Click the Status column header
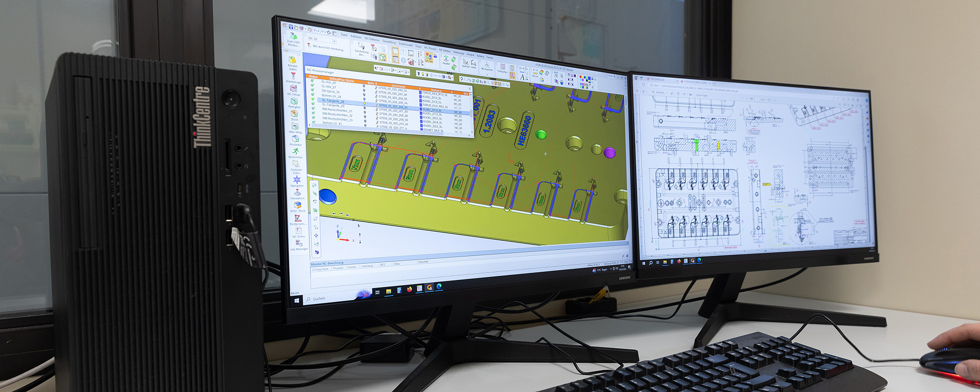 313,77
